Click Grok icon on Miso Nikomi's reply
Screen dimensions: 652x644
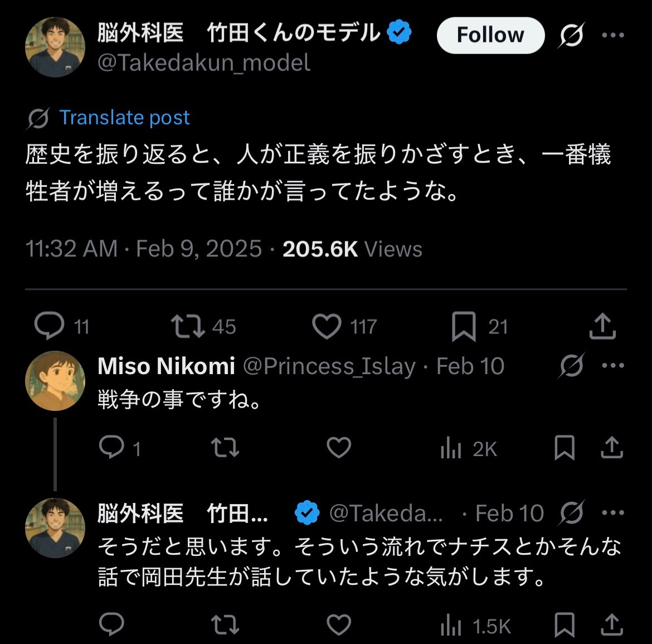[572, 366]
